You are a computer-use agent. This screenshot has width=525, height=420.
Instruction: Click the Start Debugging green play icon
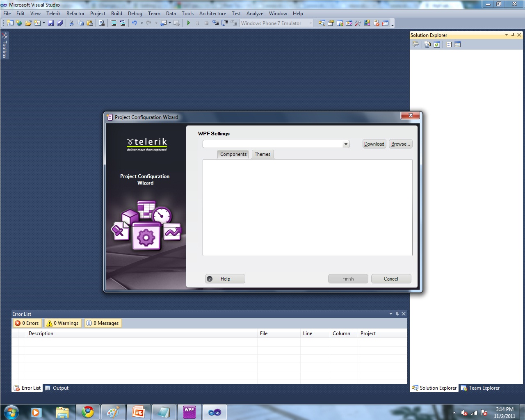(x=189, y=23)
